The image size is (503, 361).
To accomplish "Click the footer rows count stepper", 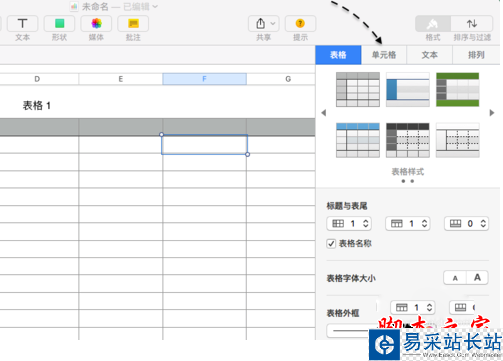I will pyautogui.click(x=483, y=224).
